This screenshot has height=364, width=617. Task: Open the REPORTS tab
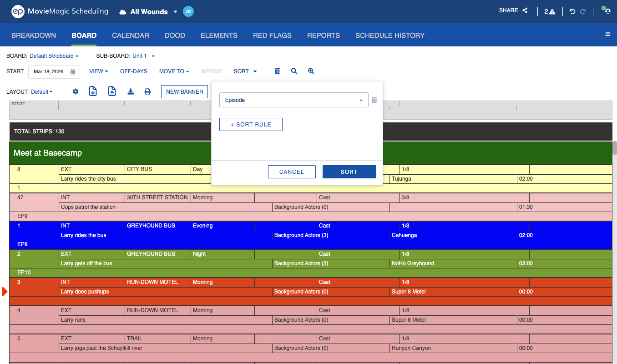(x=324, y=35)
